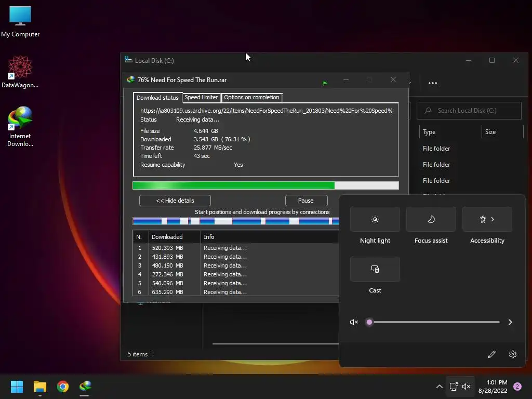
Task: Select connection row 520.393 MB
Action: tap(236, 248)
